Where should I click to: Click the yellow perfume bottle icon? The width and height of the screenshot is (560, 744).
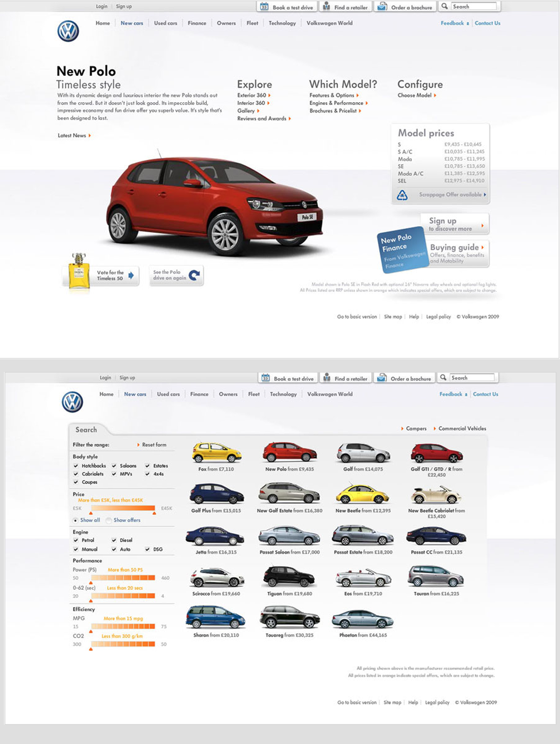click(x=79, y=270)
